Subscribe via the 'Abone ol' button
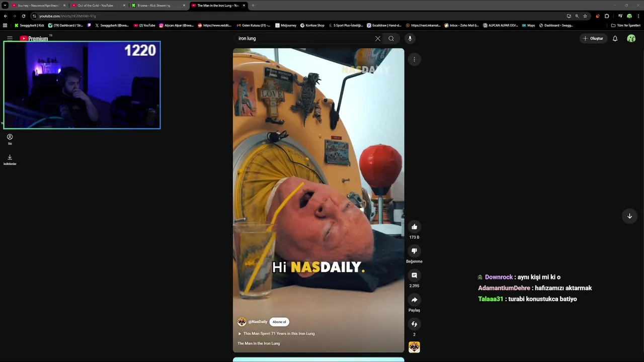Screen dimensions: 644x362 click(279, 322)
